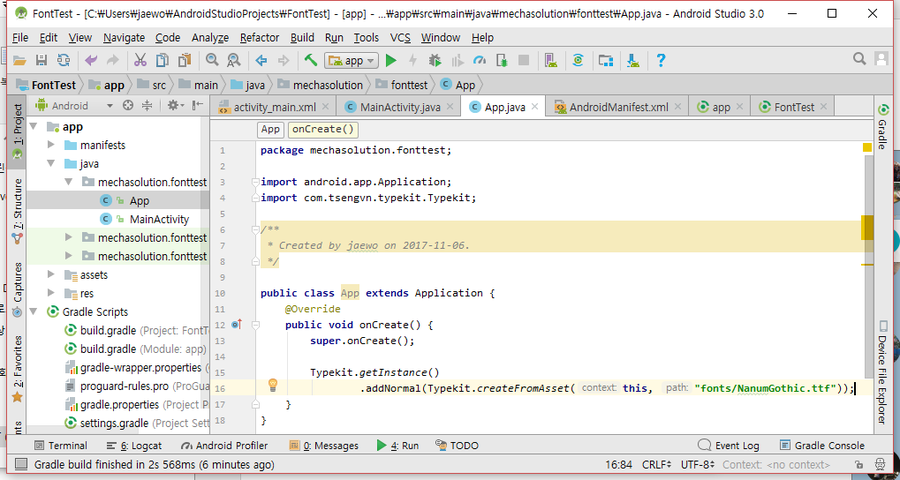The height and width of the screenshot is (480, 900).
Task: Expand the res folder
Action: (51, 293)
